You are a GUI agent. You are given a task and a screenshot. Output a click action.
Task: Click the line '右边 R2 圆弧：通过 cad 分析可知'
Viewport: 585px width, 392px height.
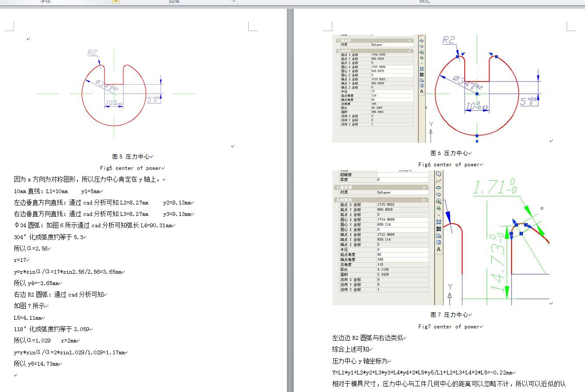[x=59, y=294]
